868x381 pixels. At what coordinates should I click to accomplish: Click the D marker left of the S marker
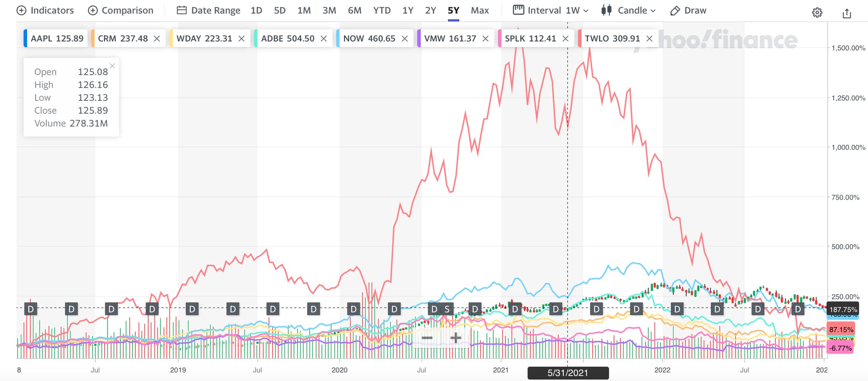[x=434, y=309]
